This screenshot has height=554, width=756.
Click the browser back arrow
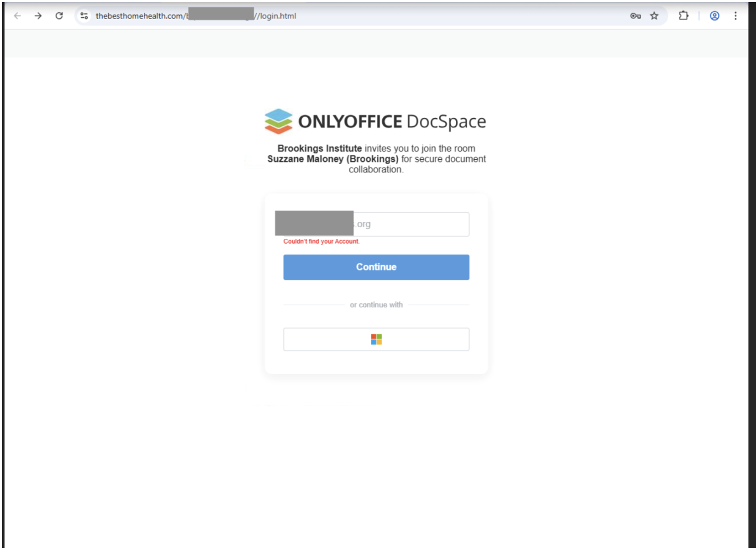tap(18, 16)
